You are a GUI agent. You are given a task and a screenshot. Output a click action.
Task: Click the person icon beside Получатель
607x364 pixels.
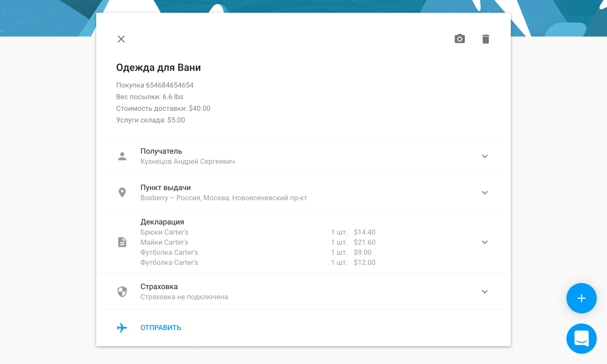(x=122, y=156)
